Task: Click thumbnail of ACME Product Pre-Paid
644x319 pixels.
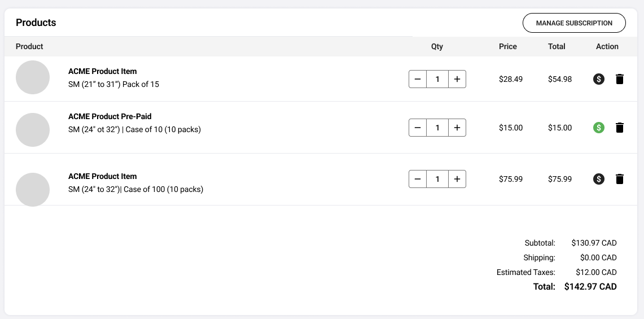Action: pyautogui.click(x=33, y=129)
